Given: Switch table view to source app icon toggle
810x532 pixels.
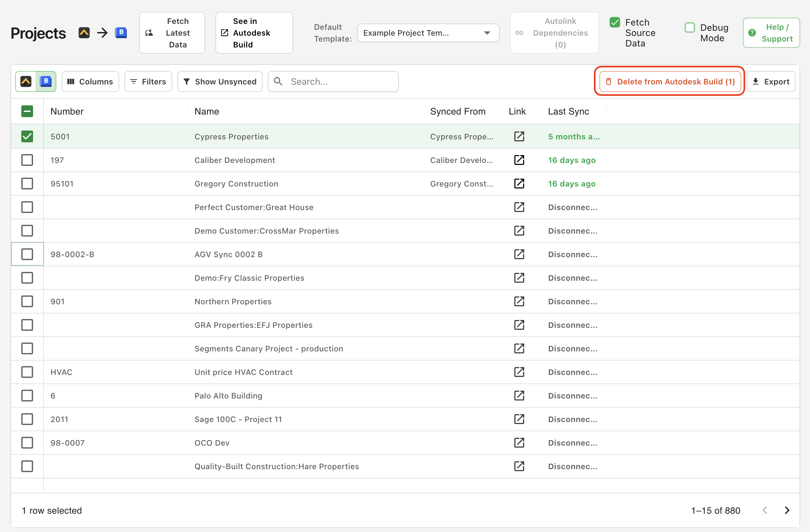Looking at the screenshot, I should point(26,81).
